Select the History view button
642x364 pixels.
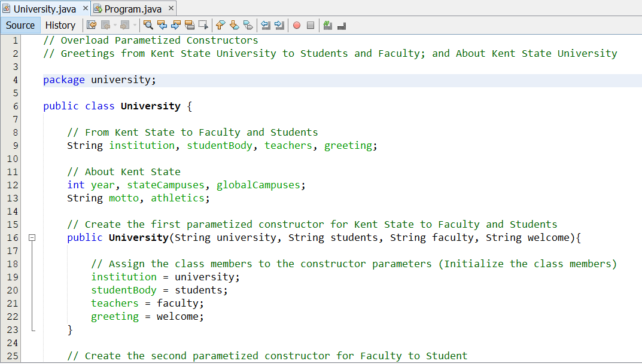pos(60,25)
